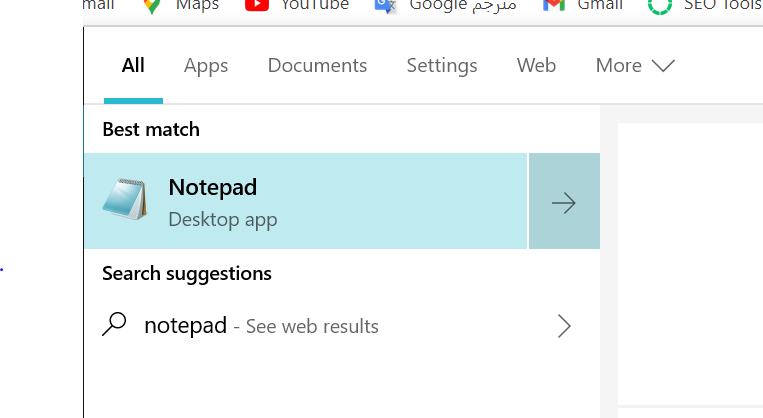Expand the More dropdown filter
This screenshot has width=763, height=418.
click(x=635, y=66)
